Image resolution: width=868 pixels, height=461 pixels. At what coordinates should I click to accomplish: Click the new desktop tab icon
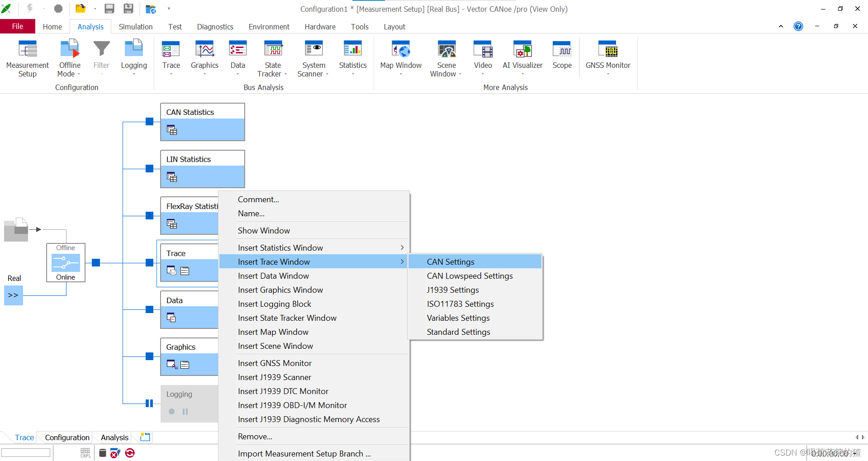(145, 437)
